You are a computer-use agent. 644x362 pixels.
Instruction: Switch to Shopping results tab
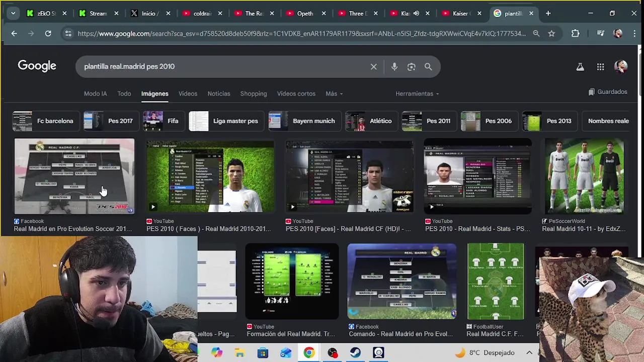tap(253, 94)
